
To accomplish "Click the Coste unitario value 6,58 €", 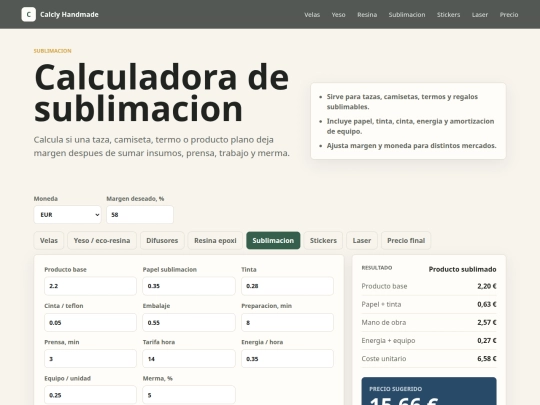I will coord(487,359).
